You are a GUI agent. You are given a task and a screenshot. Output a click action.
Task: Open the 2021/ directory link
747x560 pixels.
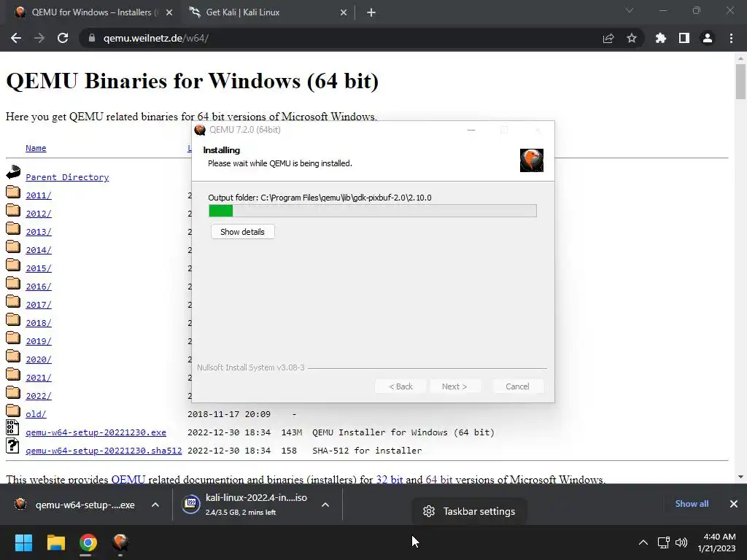pos(39,378)
